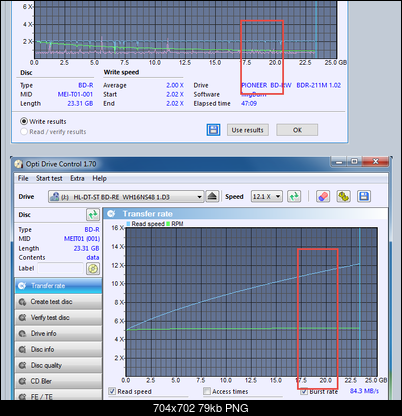Open the File menu in Opti Drive Control

pyautogui.click(x=23, y=178)
